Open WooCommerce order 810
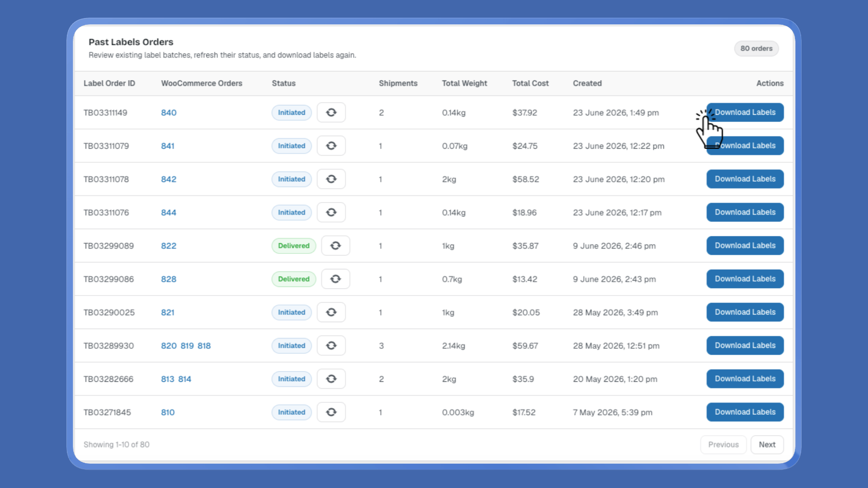This screenshot has height=488, width=868. (x=168, y=412)
